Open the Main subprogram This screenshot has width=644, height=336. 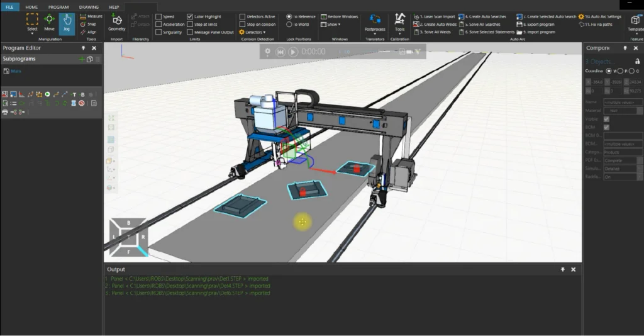pos(16,71)
